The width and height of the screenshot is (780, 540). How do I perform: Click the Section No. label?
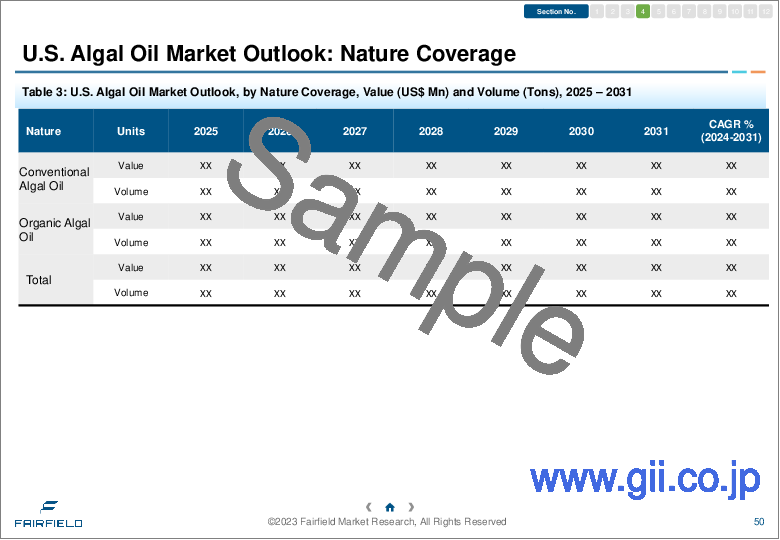click(556, 12)
